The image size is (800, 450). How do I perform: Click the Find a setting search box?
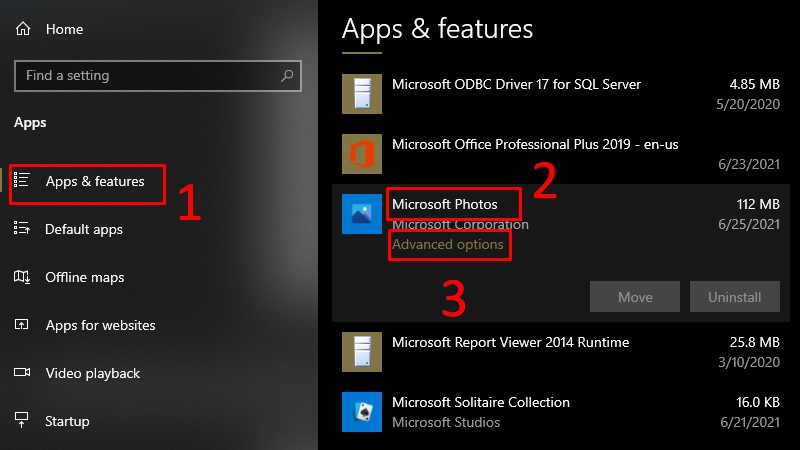pyautogui.click(x=158, y=76)
